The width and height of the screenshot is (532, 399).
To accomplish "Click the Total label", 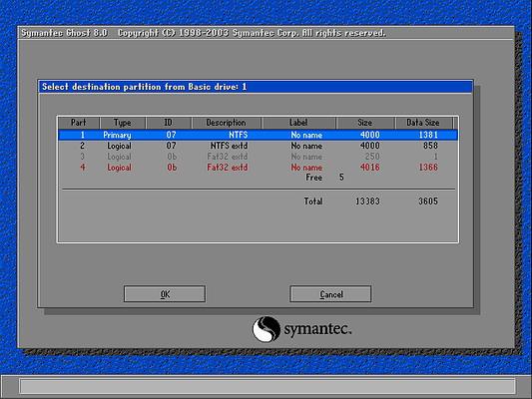I will [313, 201].
